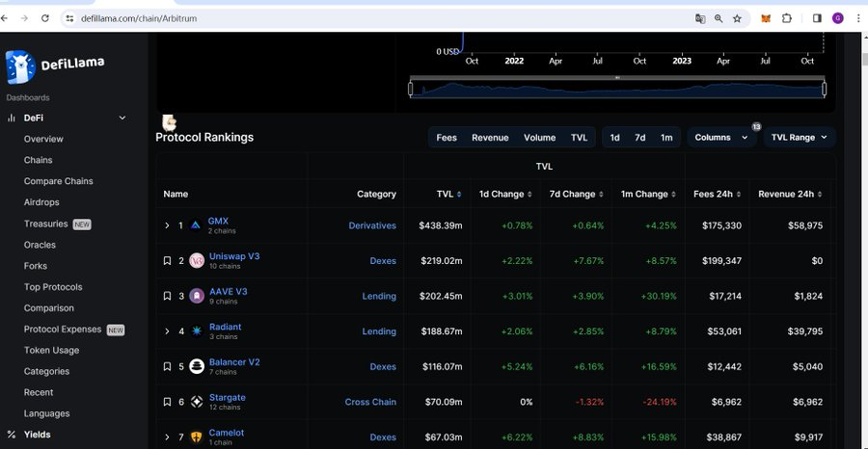Click the browser address bar
868x449 pixels.
point(386,18)
